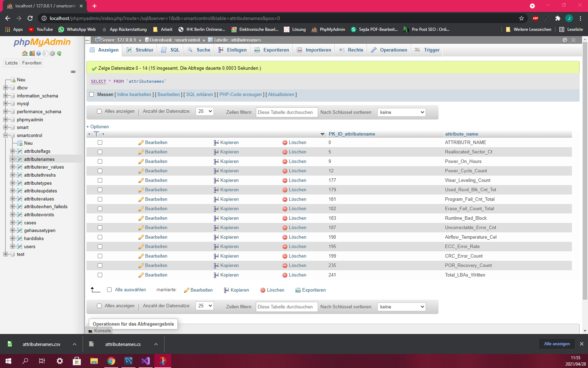
Task: Open Chrome extensions puzzle icon
Action: tap(558, 18)
